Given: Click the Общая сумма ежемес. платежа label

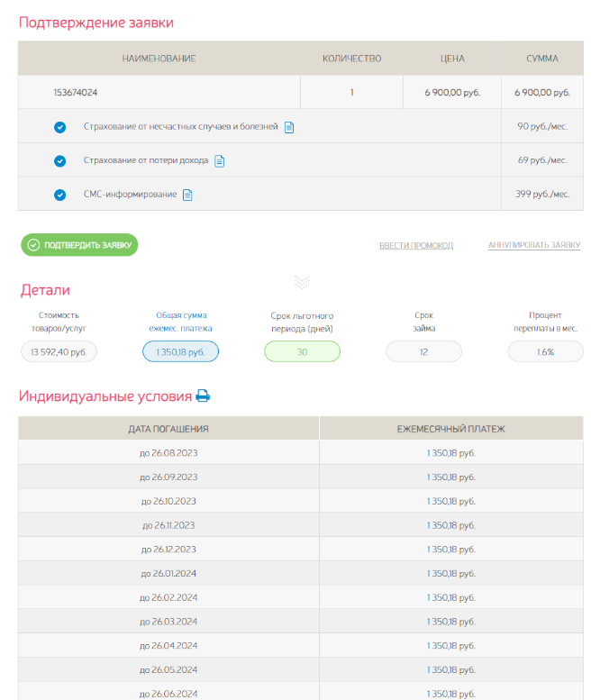Looking at the screenshot, I should coord(181,322).
